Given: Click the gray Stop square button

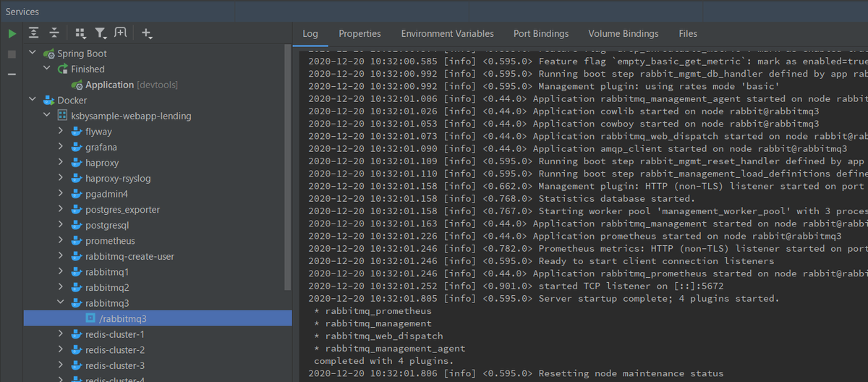Looking at the screenshot, I should (x=12, y=54).
